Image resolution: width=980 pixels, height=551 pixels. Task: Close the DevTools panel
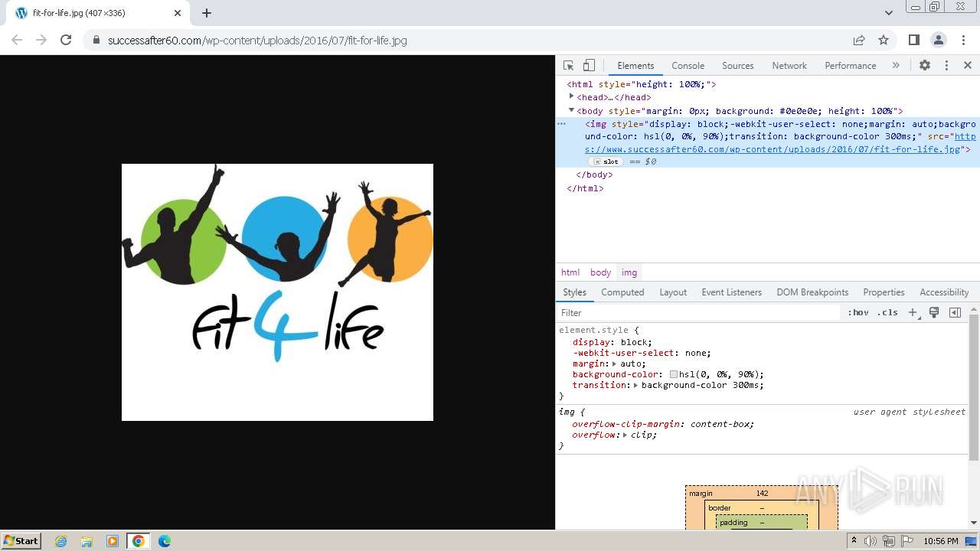point(968,66)
